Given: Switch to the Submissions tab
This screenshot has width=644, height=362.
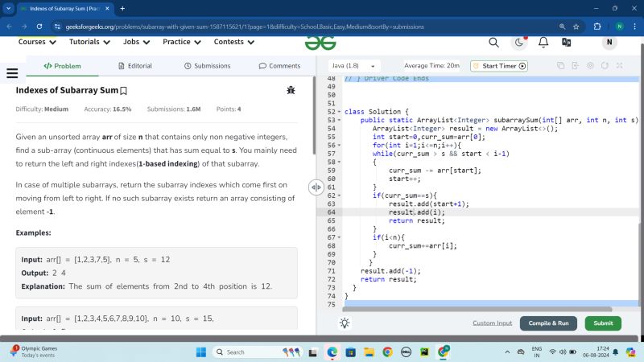Looking at the screenshot, I should 208,66.
